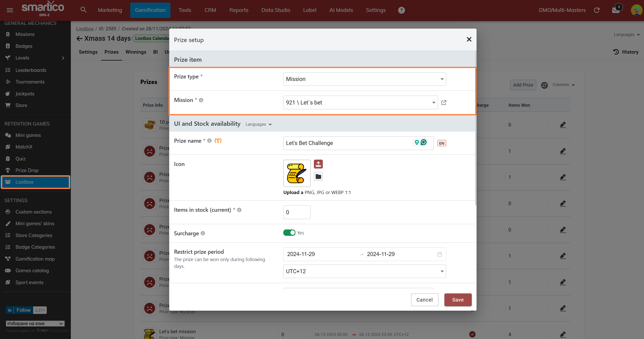Viewport: 644px width, 339px height.
Task: Expand the UTC+12 timezone dropdown
Action: click(x=364, y=271)
